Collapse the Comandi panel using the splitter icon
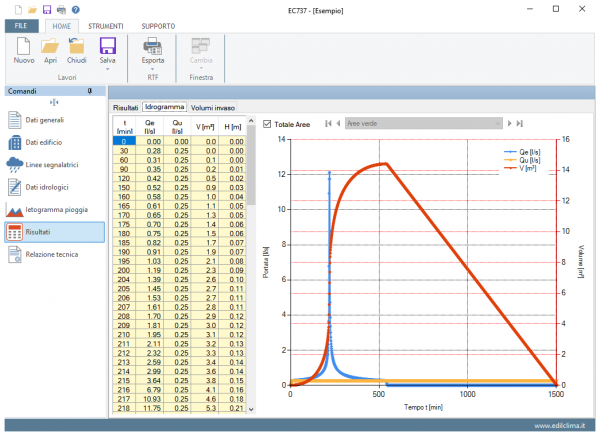This screenshot has width=600, height=436. point(54,102)
